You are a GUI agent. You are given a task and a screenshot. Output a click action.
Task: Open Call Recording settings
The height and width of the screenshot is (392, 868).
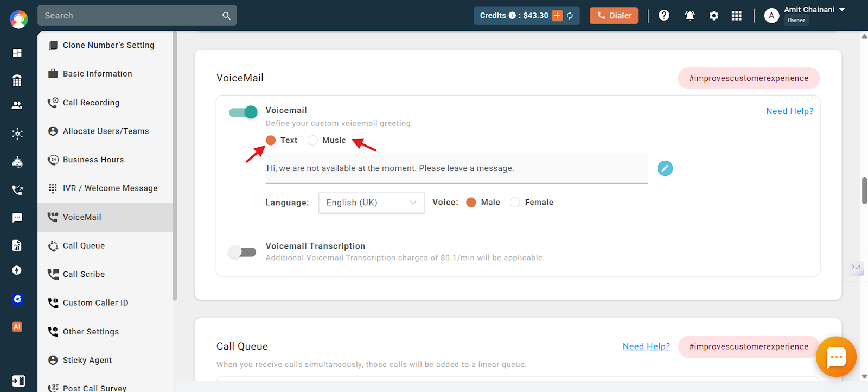coord(105,103)
